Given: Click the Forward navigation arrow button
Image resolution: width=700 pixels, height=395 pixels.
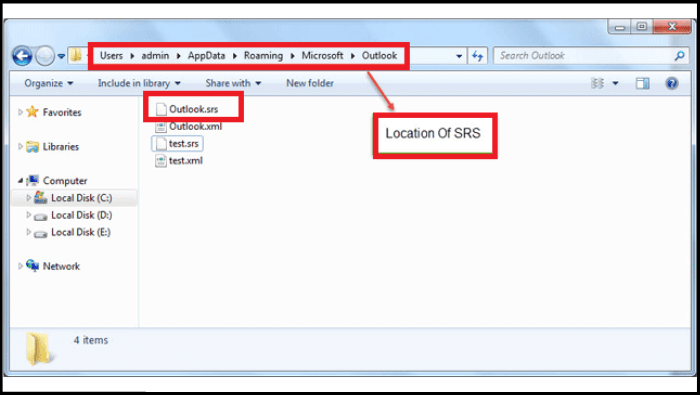Looking at the screenshot, I should tap(45, 56).
